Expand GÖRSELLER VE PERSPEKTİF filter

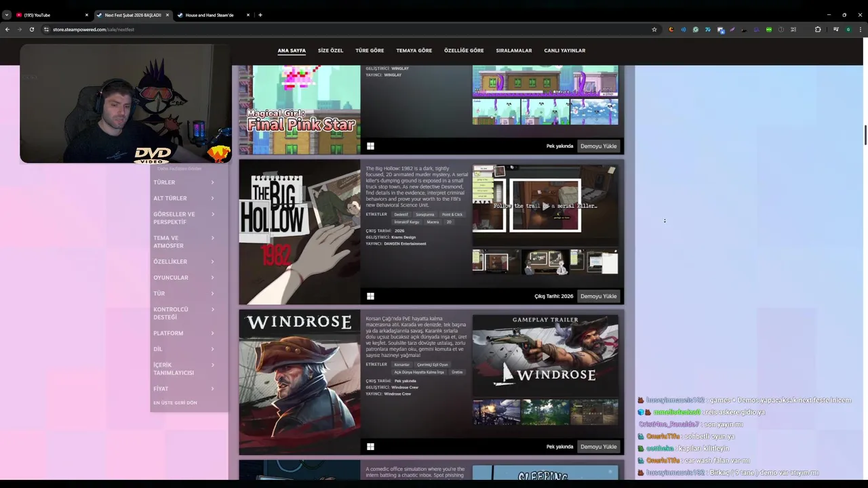click(x=184, y=218)
